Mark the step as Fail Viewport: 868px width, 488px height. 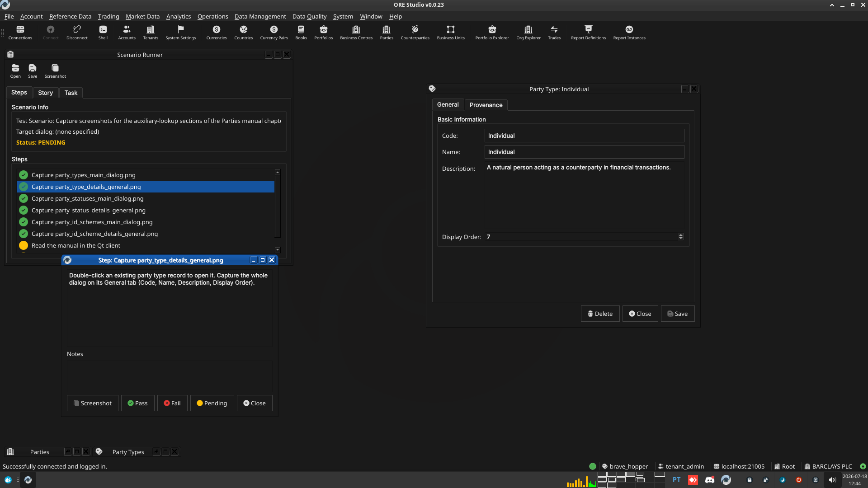172,403
